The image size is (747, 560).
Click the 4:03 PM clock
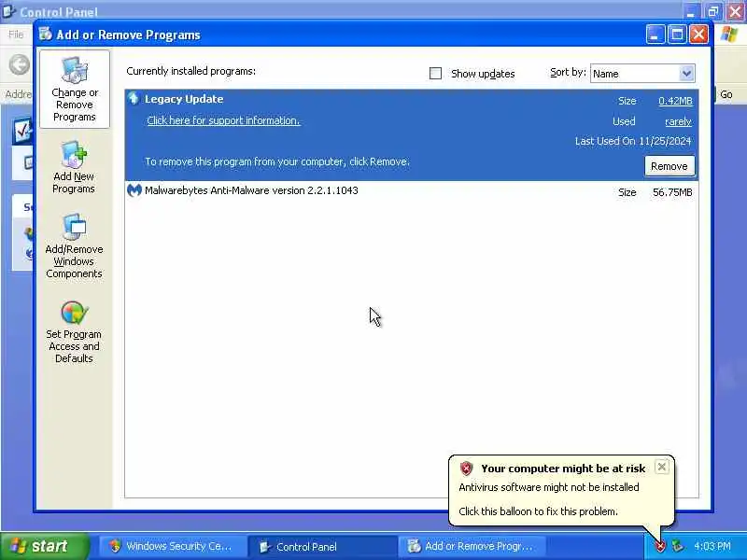(712, 546)
